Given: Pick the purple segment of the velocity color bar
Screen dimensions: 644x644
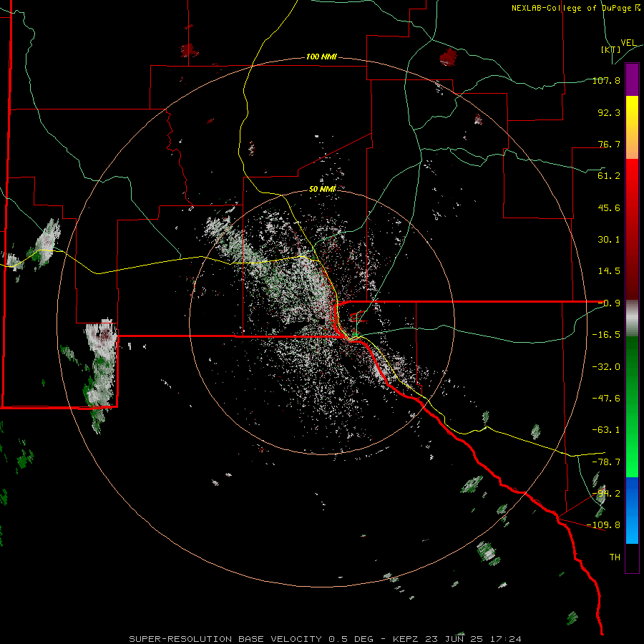Looking at the screenshot, I should point(632,79).
